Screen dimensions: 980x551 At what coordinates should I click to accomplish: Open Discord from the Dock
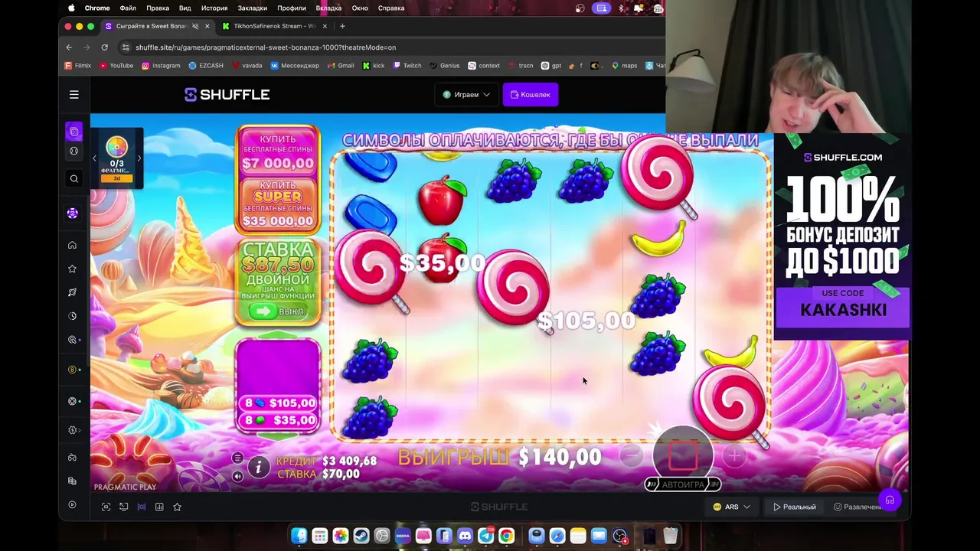[x=465, y=536]
